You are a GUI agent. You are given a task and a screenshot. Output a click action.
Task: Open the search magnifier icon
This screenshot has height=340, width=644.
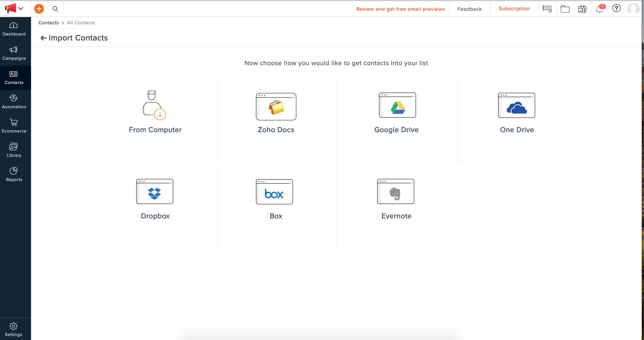pyautogui.click(x=55, y=9)
